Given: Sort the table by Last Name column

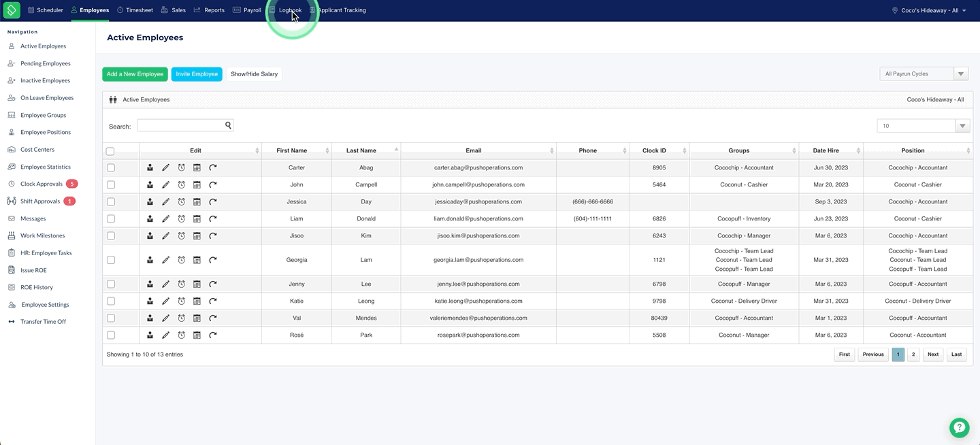Looking at the screenshot, I should [x=366, y=150].
